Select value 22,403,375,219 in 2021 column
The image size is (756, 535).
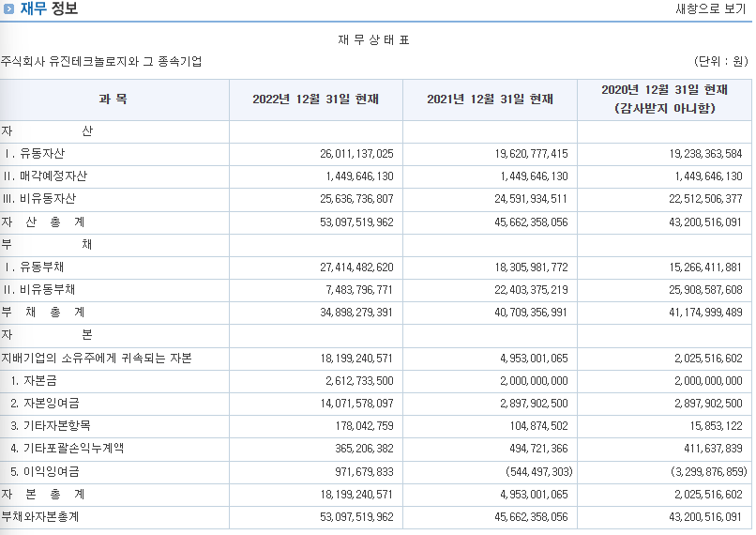(531, 290)
